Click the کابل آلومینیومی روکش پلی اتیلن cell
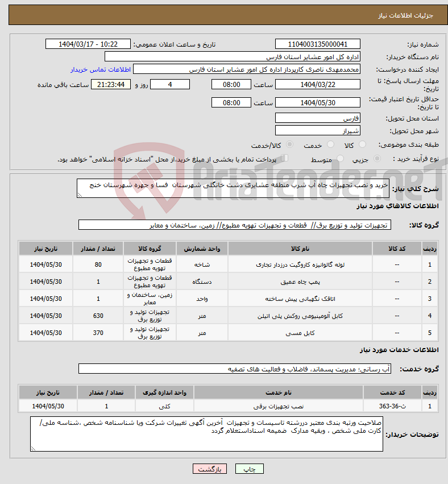 (300, 316)
